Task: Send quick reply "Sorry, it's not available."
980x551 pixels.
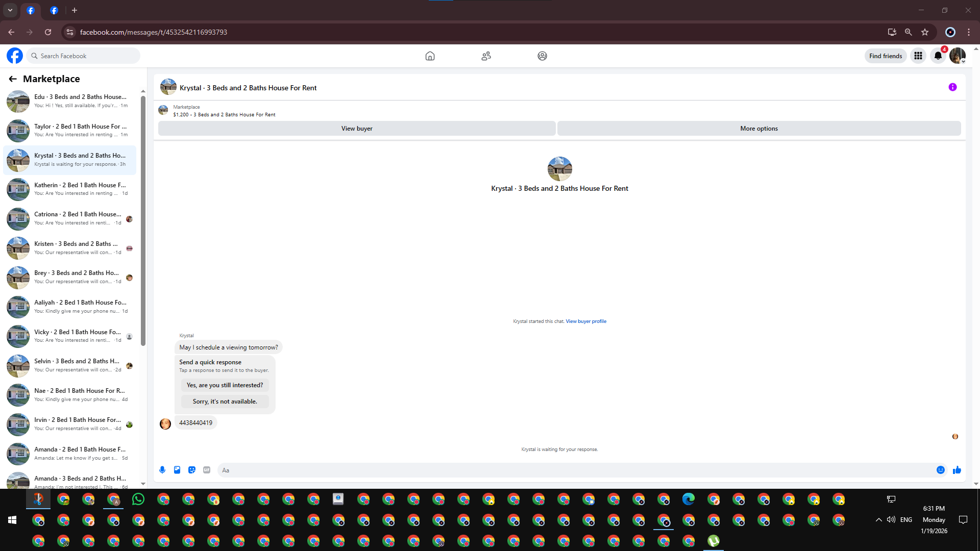Action: coord(225,402)
